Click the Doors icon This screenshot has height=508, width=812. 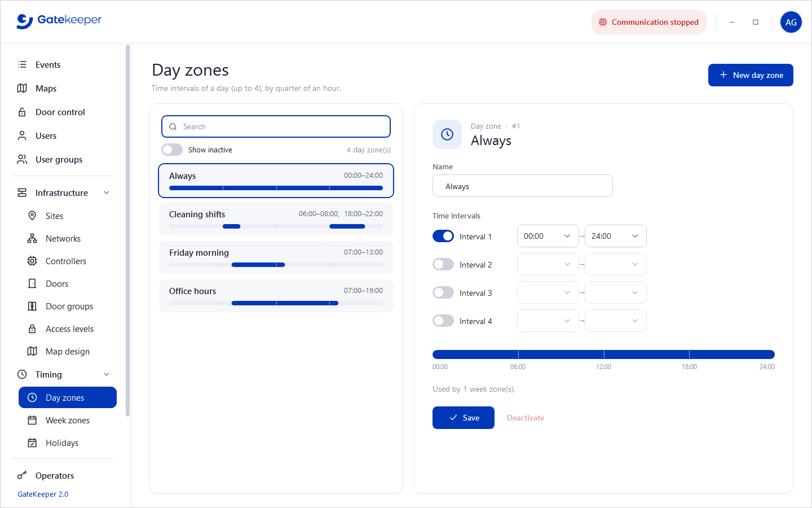tap(32, 283)
